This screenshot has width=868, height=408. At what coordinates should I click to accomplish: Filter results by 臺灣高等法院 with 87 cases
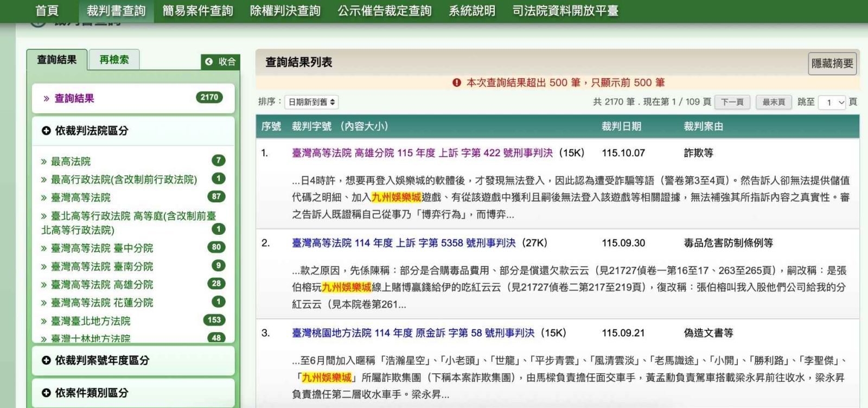coord(81,197)
